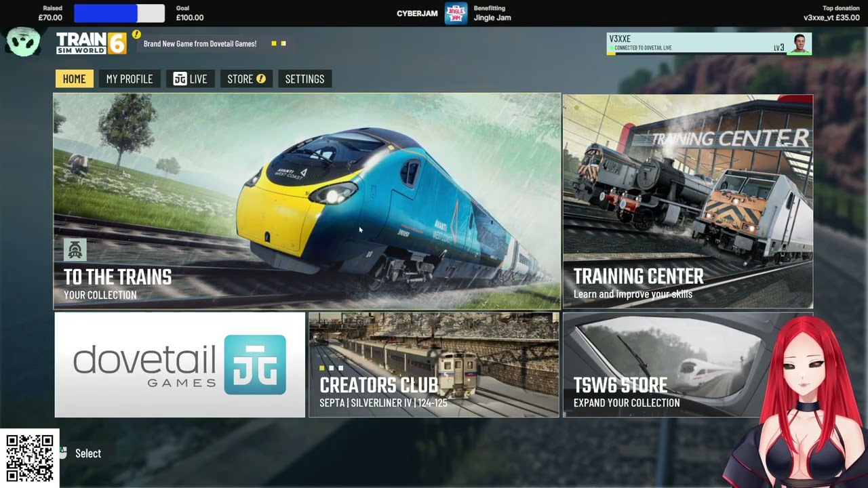
Task: Click the Dovetail Games logo tile
Action: pos(180,365)
